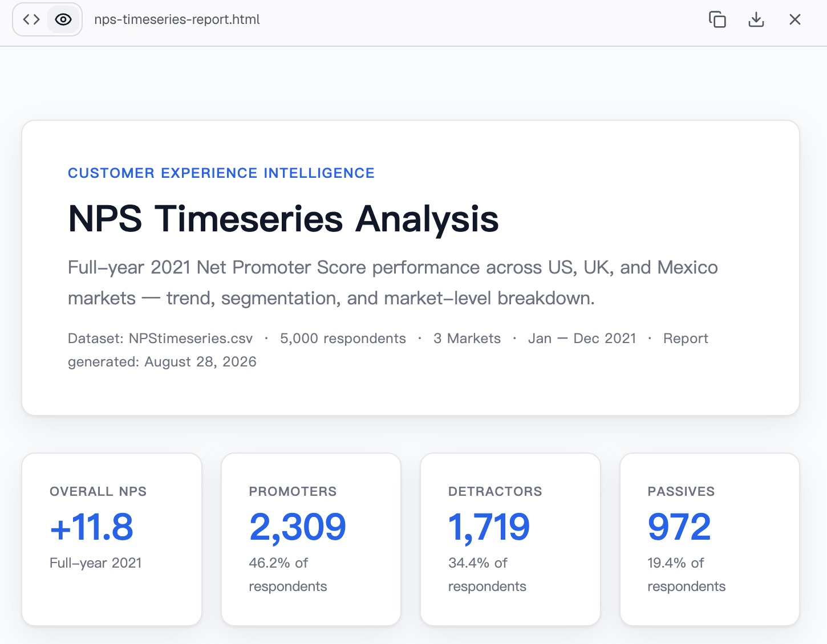Click the 46.2% of respondents caption
This screenshot has height=644, width=827.
coord(288,574)
